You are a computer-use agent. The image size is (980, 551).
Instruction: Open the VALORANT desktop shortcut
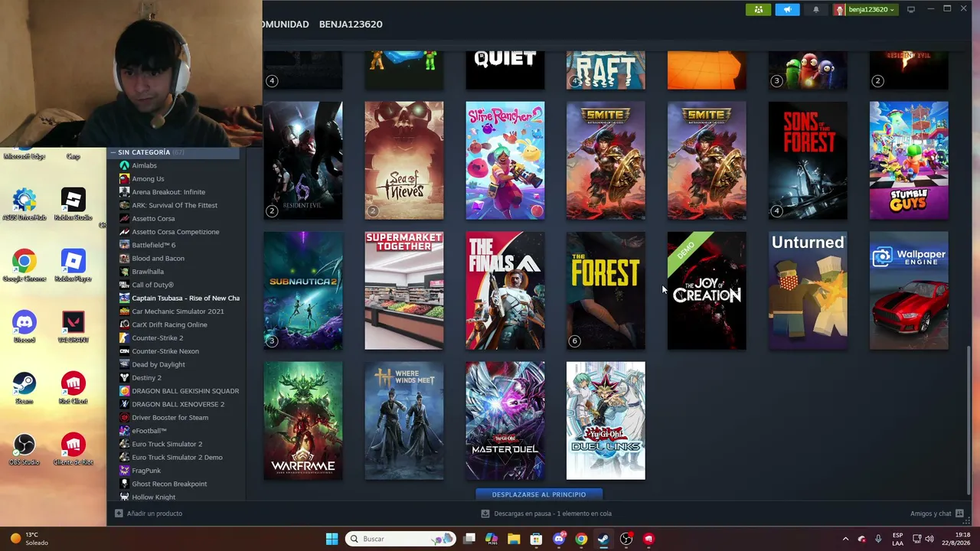(x=73, y=326)
